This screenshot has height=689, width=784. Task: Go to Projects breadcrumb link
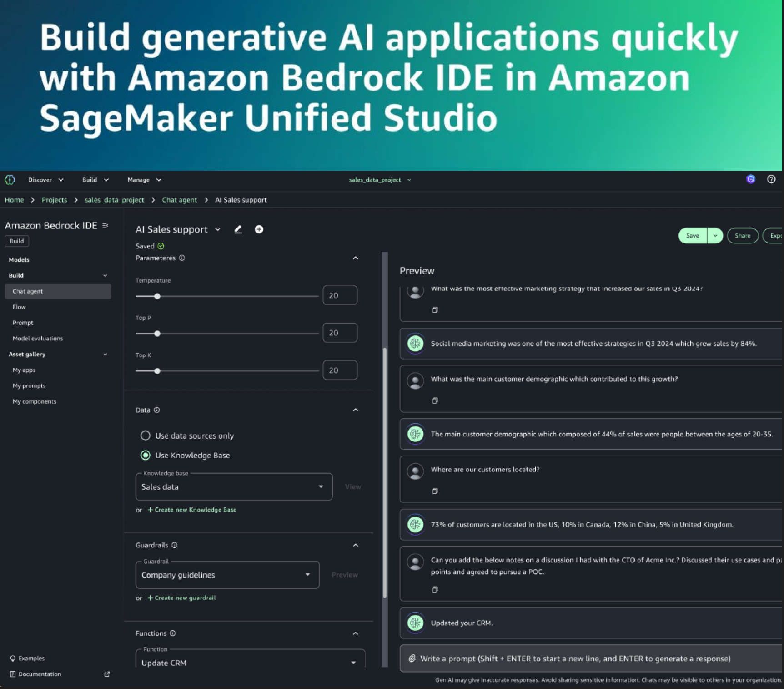[54, 200]
